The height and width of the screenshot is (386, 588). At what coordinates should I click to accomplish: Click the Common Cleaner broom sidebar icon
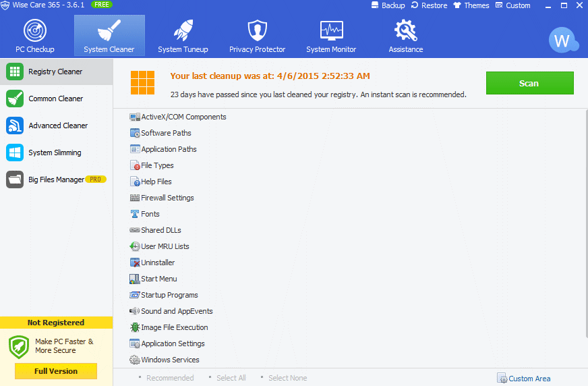15,99
